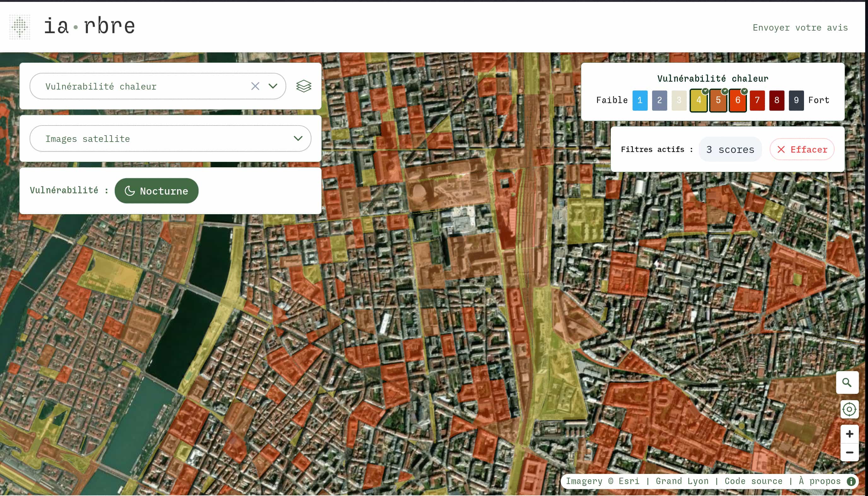Screen dimensions: 868x496
Task: Expand the Vulnérabilité chaleur layer dropdown
Action: (273, 86)
